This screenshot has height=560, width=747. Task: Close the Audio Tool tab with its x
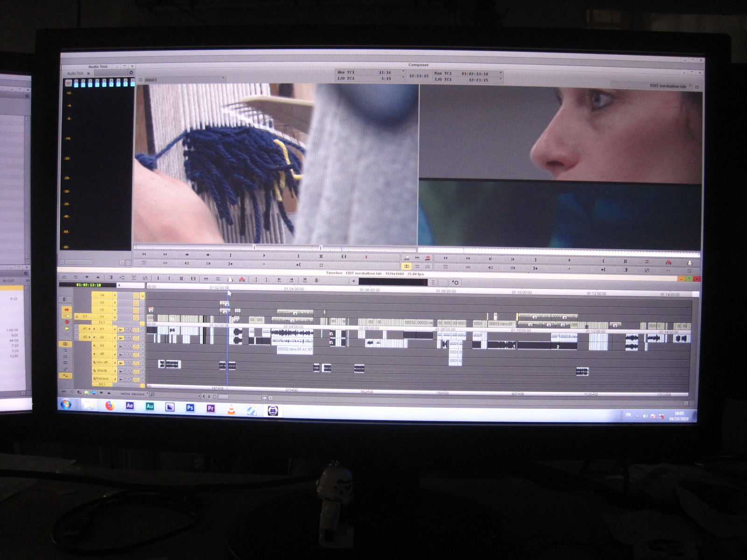(x=88, y=73)
